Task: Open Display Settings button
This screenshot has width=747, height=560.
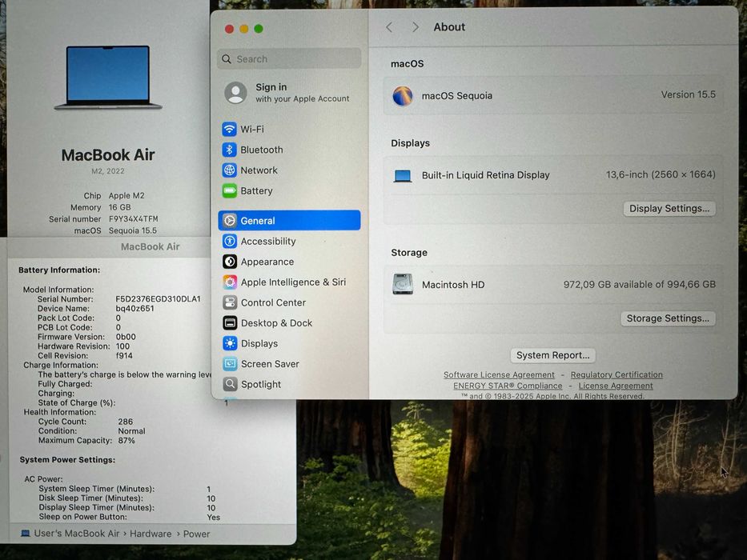Action: (x=669, y=209)
